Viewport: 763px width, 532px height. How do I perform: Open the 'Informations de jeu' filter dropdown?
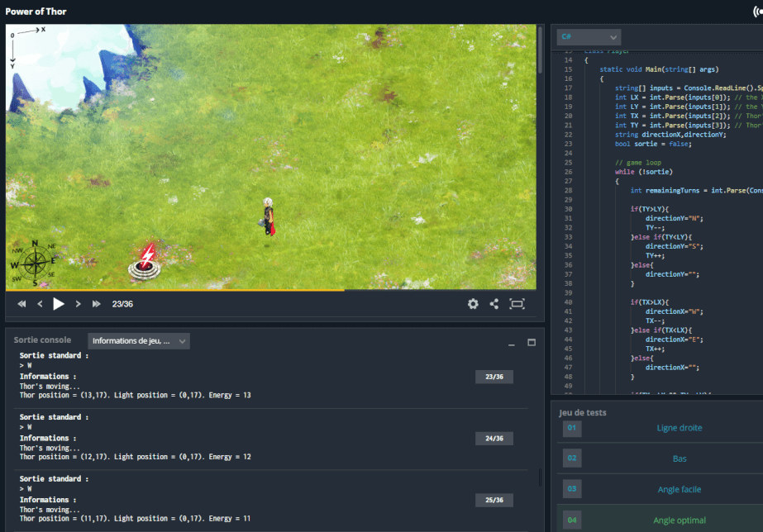[139, 341]
